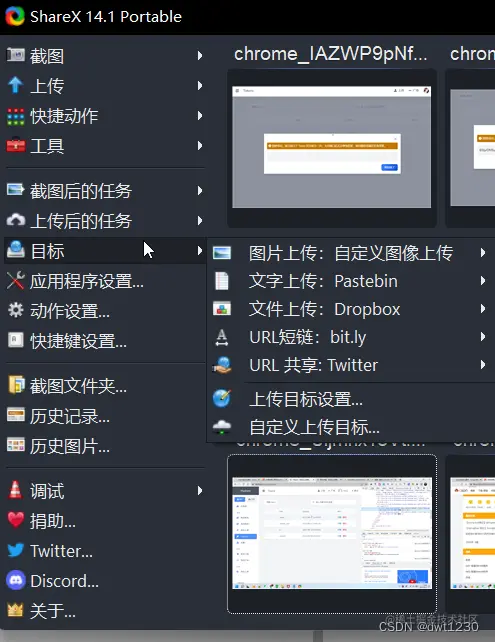The width and height of the screenshot is (495, 642).
Task: Click the 调试 traffic cone icon
Action: click(x=16, y=490)
